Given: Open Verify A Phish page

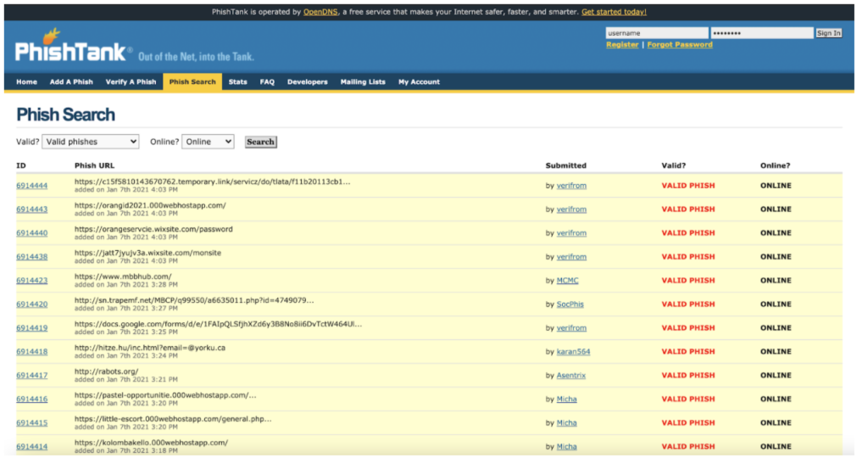Looking at the screenshot, I should tap(131, 82).
